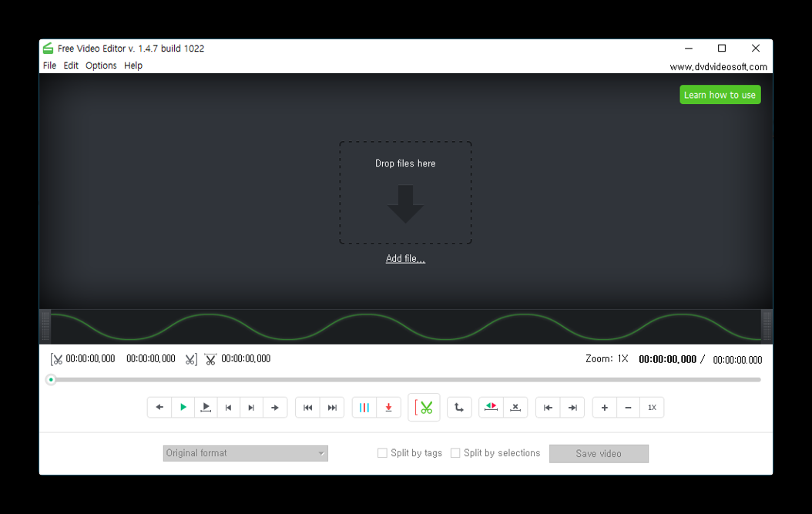This screenshot has height=514, width=812.
Task: Go to selection start arrow icon
Action: click(548, 407)
